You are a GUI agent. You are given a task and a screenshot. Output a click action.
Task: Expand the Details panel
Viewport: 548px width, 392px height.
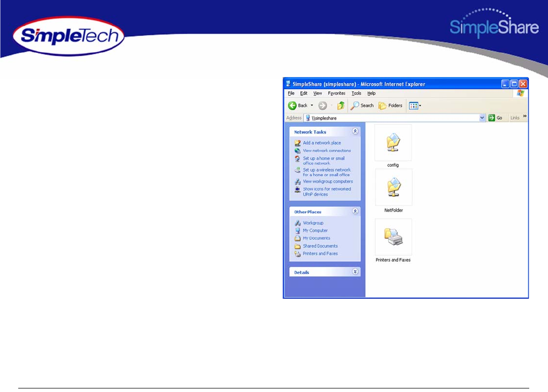(x=355, y=272)
